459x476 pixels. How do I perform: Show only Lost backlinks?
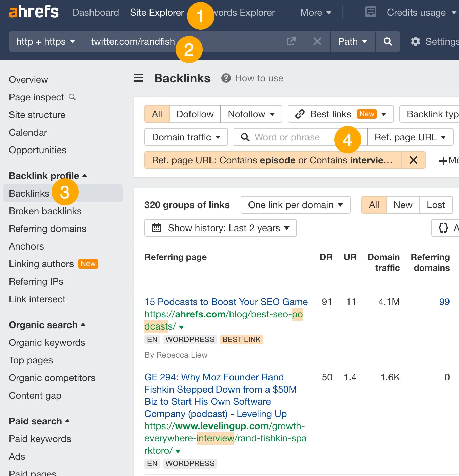(x=436, y=205)
